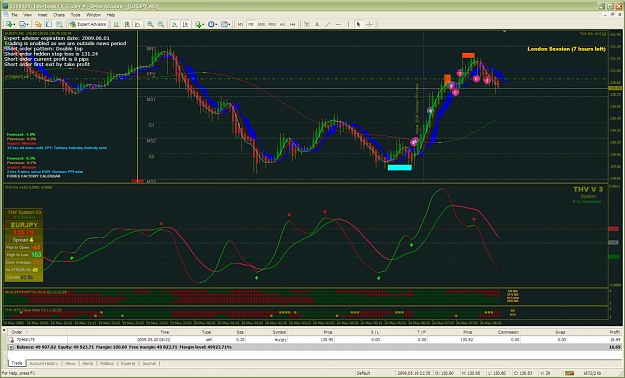The height and width of the screenshot is (378, 625).
Task: Click the THV EA smiley icon on the chart
Action: [604, 34]
